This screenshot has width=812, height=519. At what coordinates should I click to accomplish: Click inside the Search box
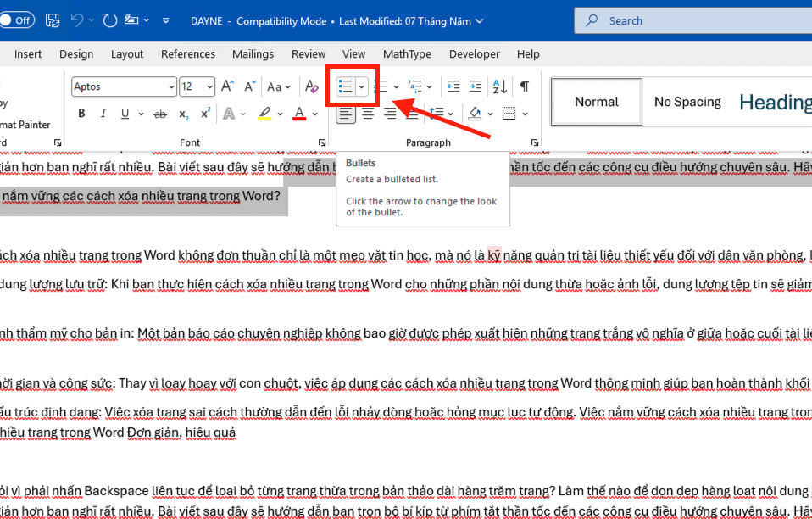(694, 20)
